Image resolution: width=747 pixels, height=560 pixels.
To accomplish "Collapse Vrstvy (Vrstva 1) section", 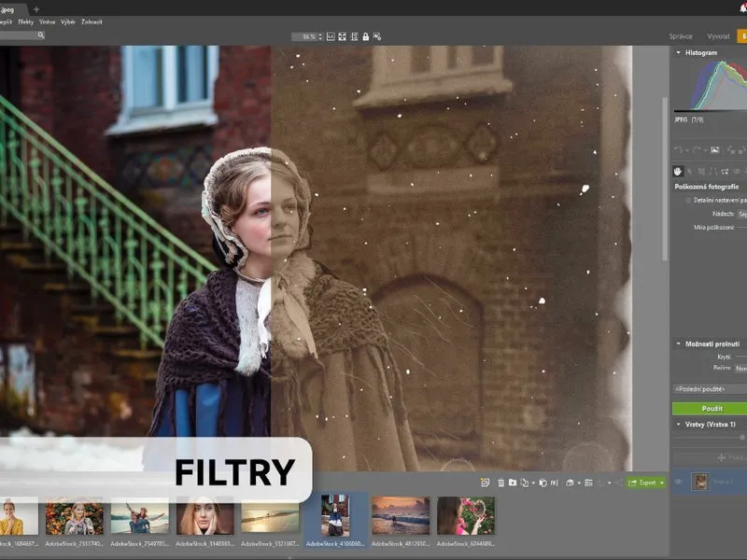I will click(679, 425).
